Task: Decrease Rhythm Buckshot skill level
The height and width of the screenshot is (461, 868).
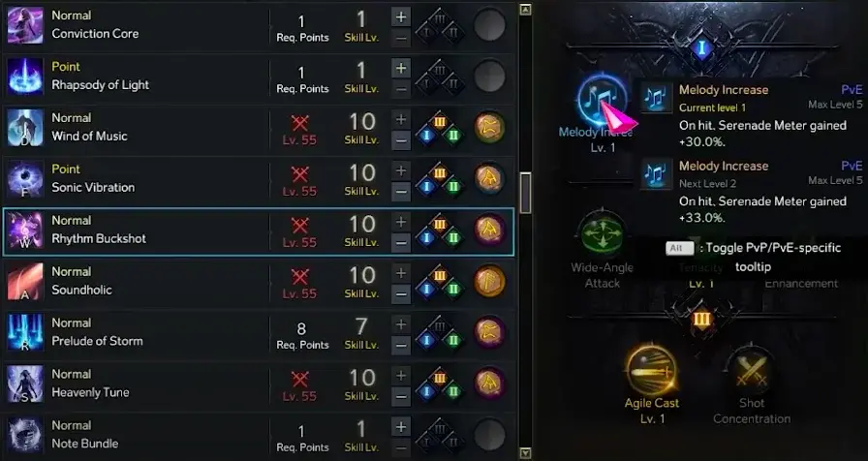Action: [401, 243]
